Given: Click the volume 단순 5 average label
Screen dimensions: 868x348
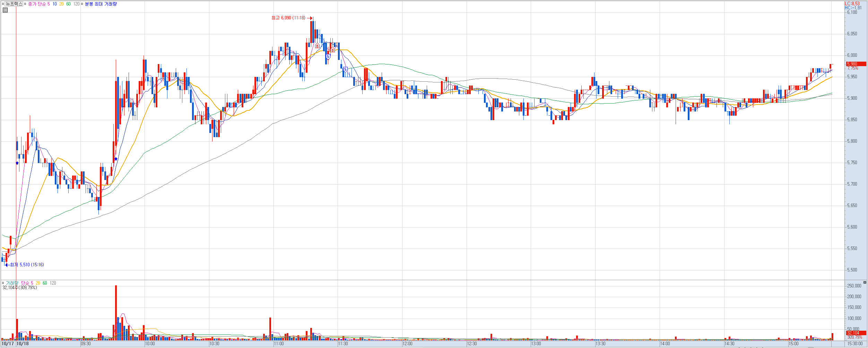Looking at the screenshot, I should coord(27,283).
